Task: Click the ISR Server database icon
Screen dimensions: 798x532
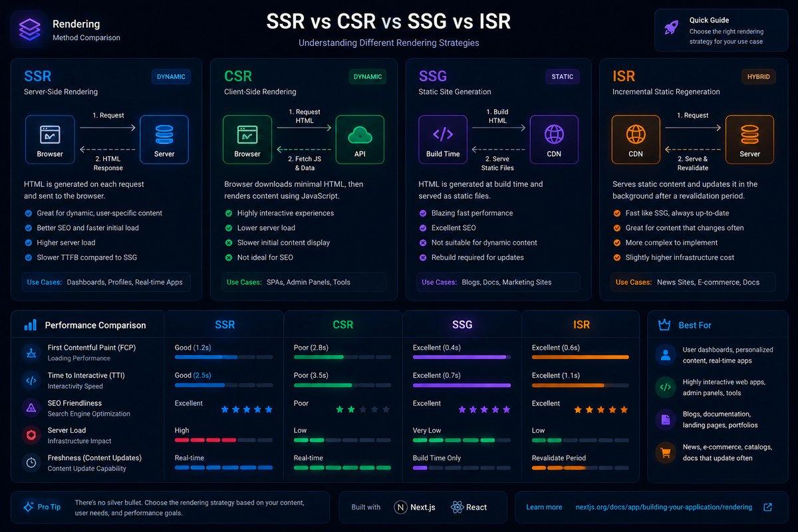Action: 749,134
